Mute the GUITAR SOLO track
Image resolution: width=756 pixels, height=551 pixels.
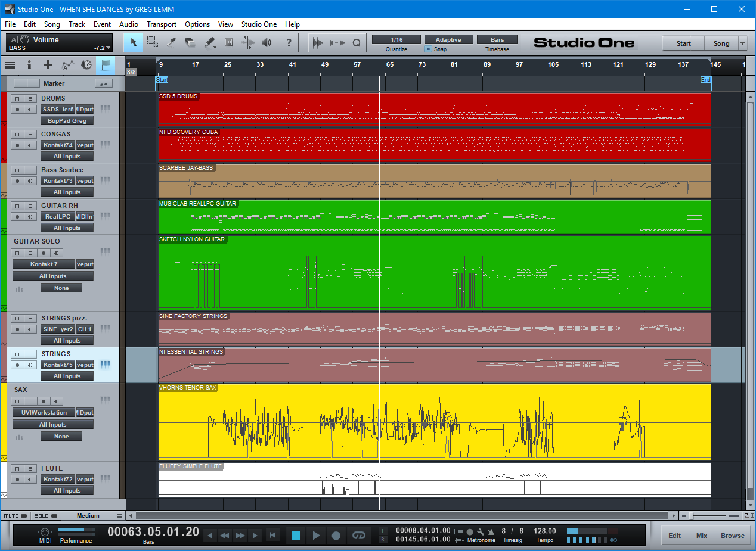(x=17, y=253)
